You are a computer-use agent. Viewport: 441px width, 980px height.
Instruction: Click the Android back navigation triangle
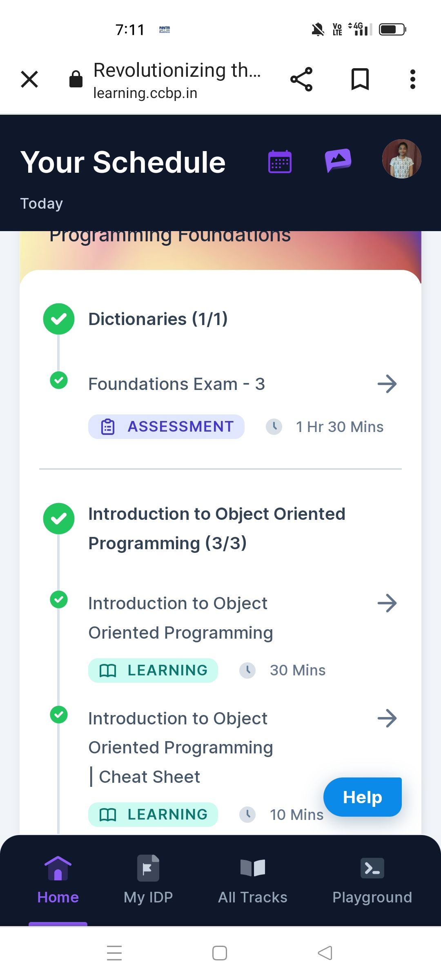coord(325,953)
